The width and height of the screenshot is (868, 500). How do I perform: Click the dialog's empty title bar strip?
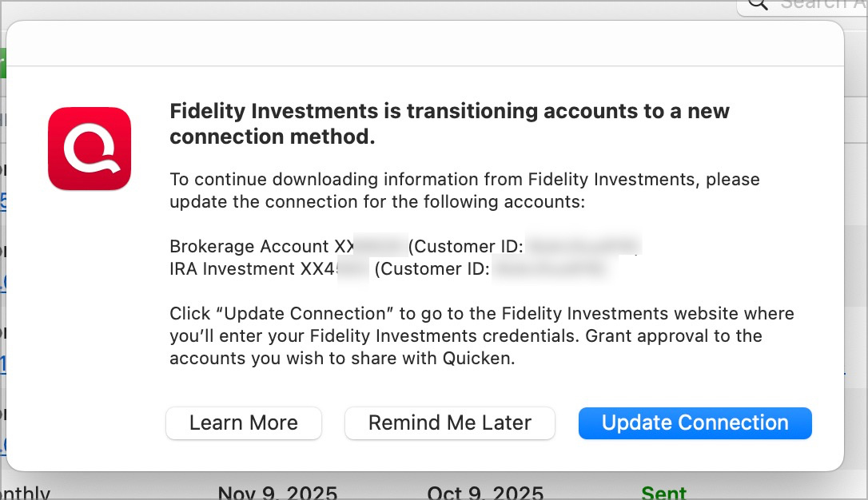coord(424,44)
